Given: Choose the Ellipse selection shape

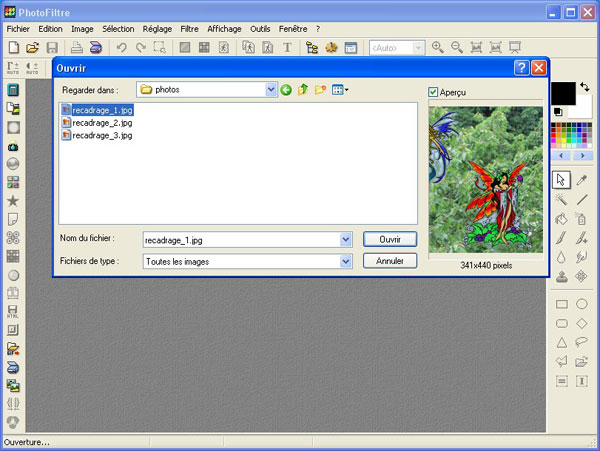Looking at the screenshot, I should [582, 304].
